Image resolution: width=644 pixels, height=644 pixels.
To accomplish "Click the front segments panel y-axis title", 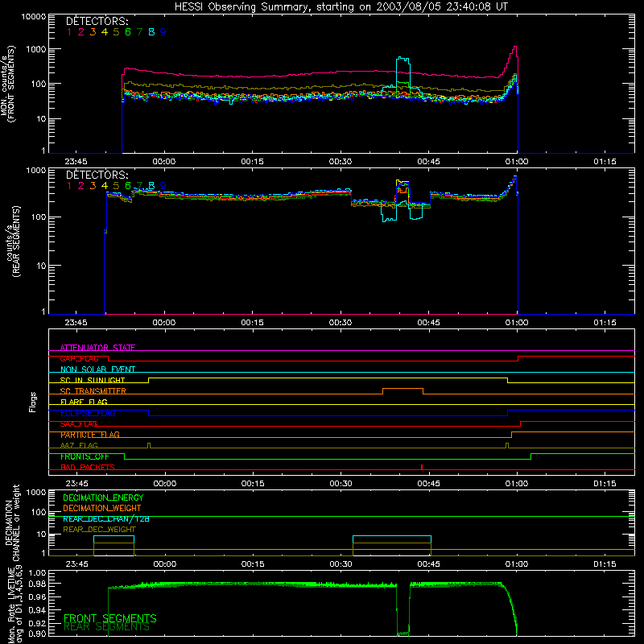I will click(x=7, y=84).
